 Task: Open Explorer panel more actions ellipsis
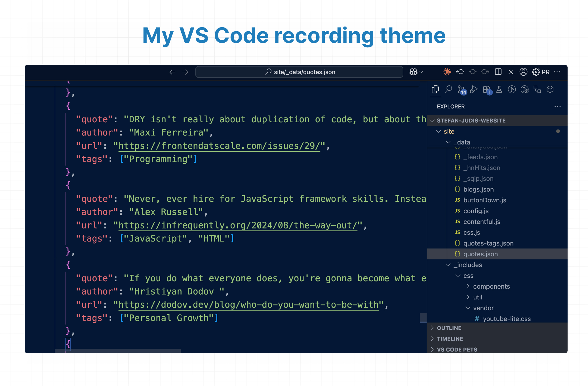coord(558,106)
